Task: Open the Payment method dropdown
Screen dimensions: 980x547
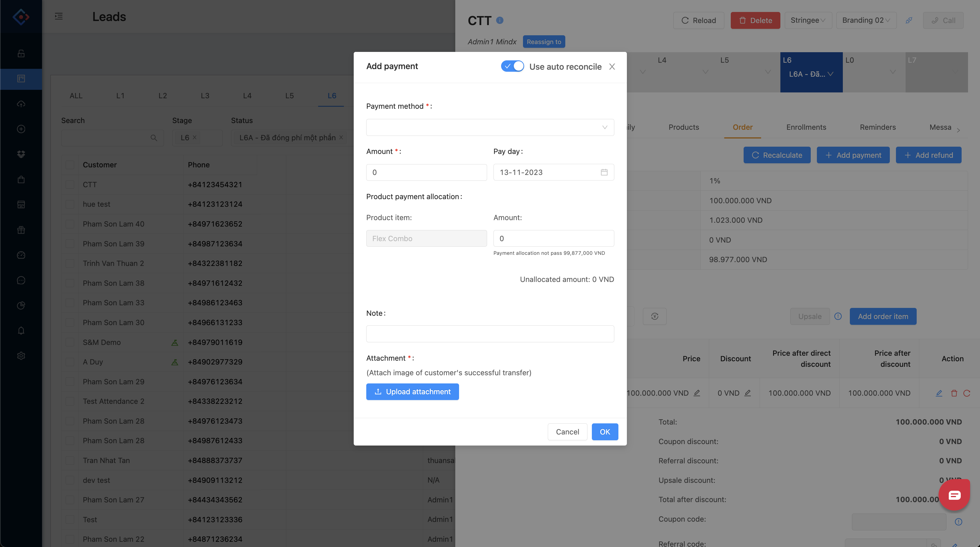Action: (490, 127)
